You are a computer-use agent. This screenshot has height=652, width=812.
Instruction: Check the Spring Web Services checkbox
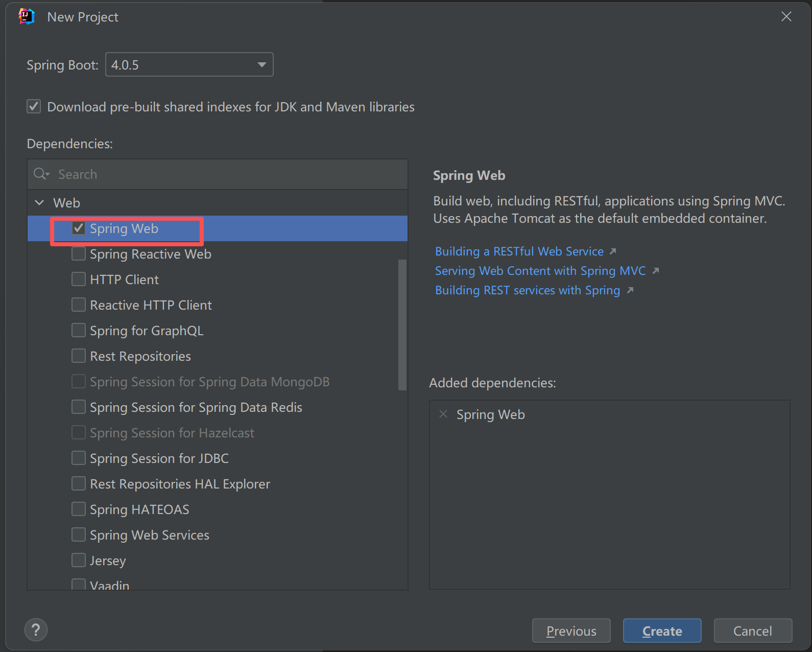tap(79, 534)
